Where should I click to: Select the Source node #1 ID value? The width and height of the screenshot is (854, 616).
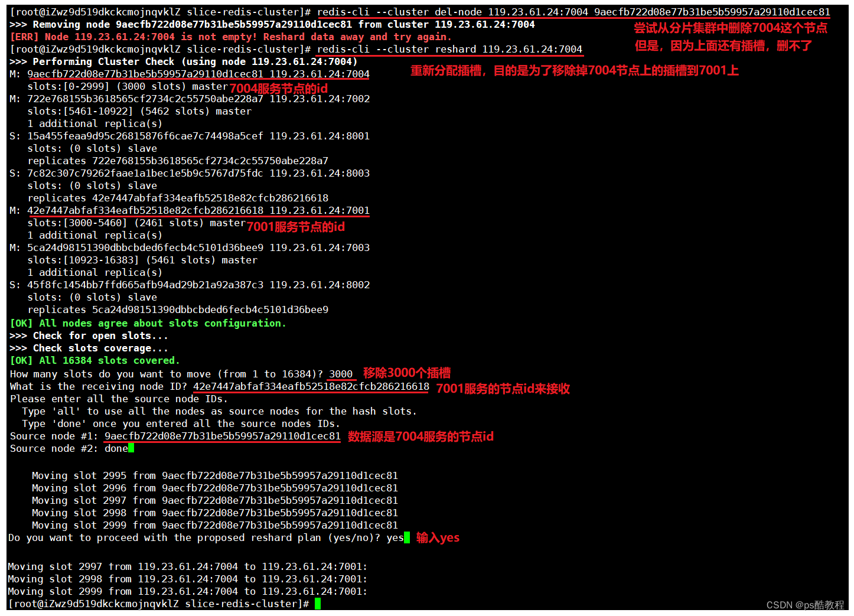tap(223, 436)
